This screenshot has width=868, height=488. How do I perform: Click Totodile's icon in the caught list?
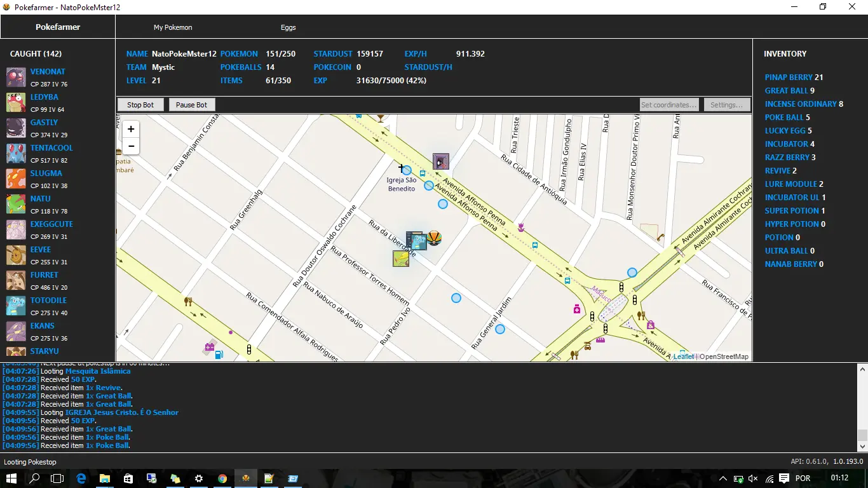click(16, 306)
